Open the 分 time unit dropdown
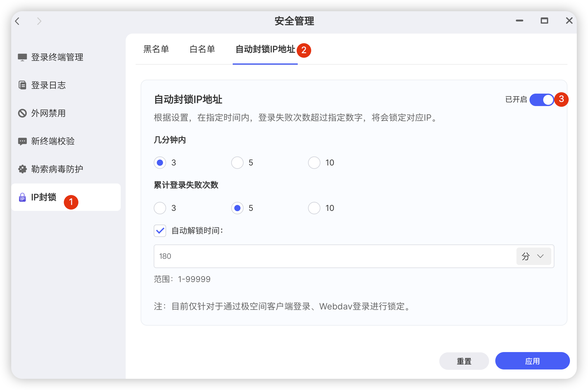Screen dimensions: 588x390 point(534,256)
